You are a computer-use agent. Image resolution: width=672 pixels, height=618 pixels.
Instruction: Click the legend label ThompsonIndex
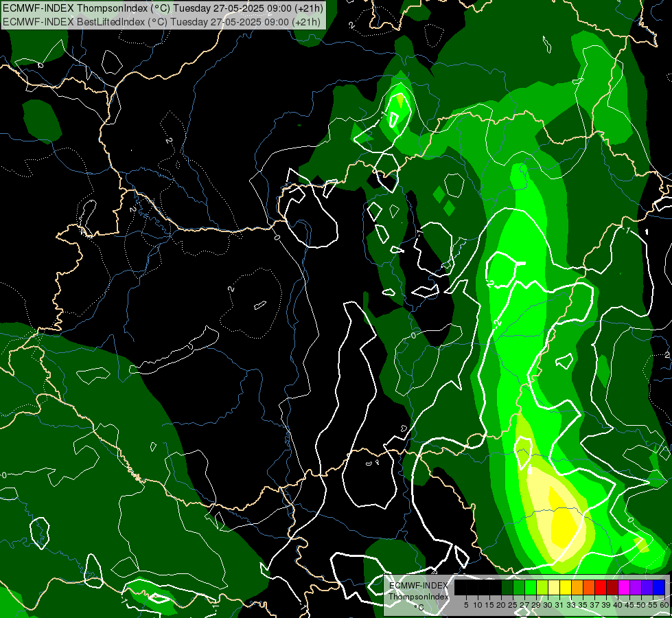click(419, 597)
